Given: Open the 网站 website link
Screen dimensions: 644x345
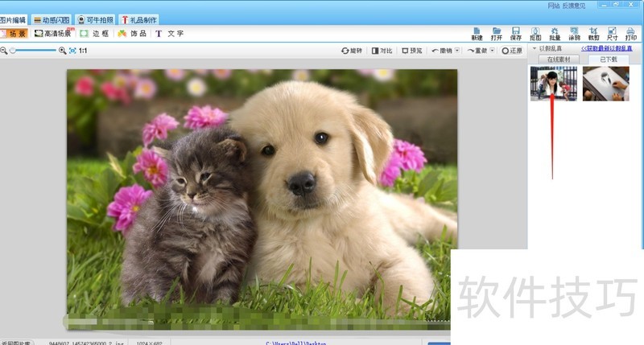Looking at the screenshot, I should coord(554,6).
